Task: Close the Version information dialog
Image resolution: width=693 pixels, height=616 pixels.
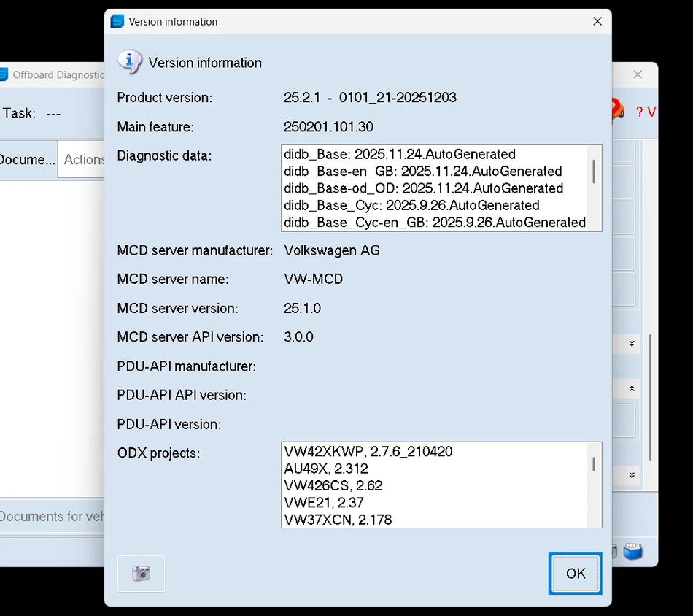Action: (597, 21)
